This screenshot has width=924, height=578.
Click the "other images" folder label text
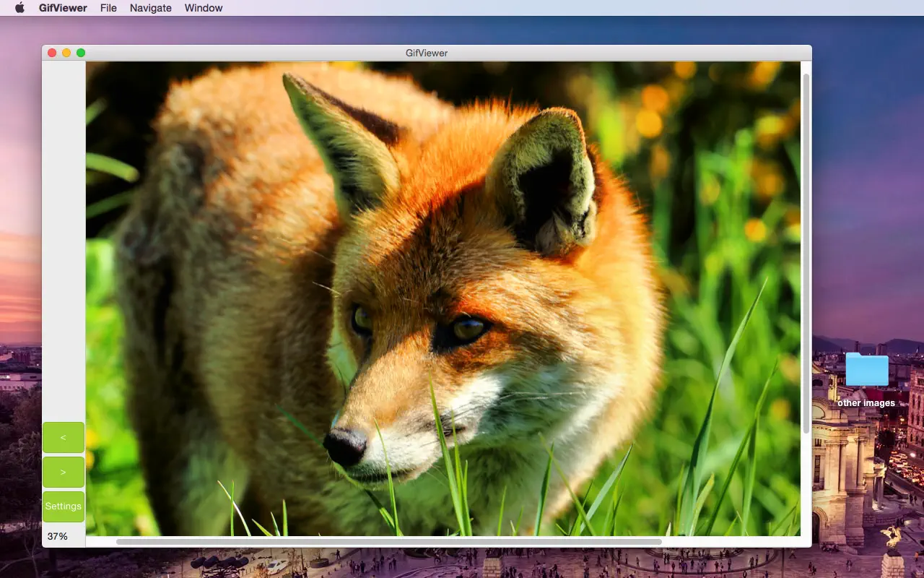pyautogui.click(x=866, y=402)
